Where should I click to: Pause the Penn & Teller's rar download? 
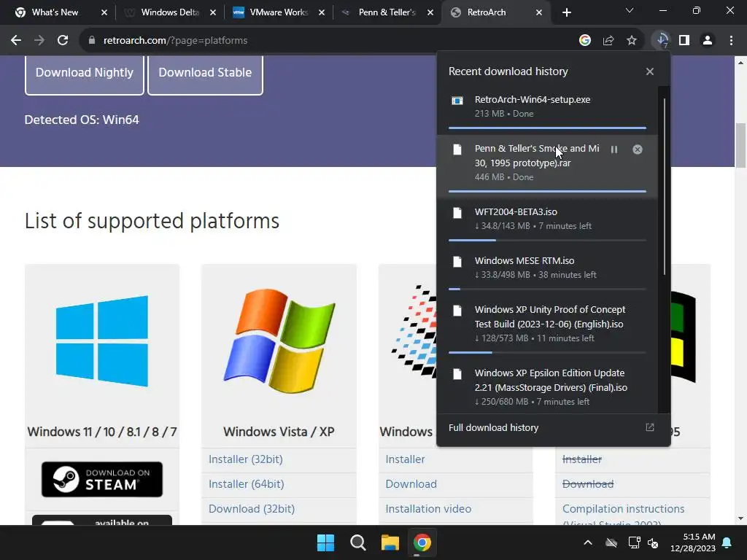pyautogui.click(x=614, y=149)
